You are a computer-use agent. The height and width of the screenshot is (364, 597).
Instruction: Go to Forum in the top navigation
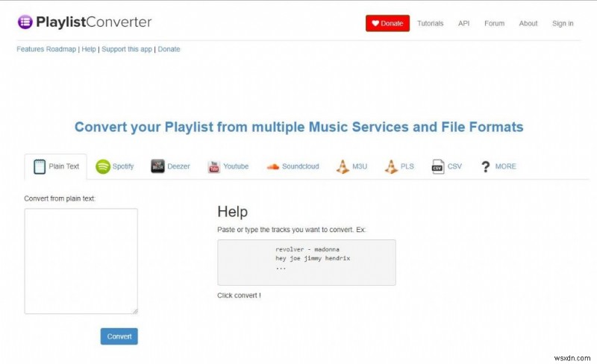coord(494,23)
